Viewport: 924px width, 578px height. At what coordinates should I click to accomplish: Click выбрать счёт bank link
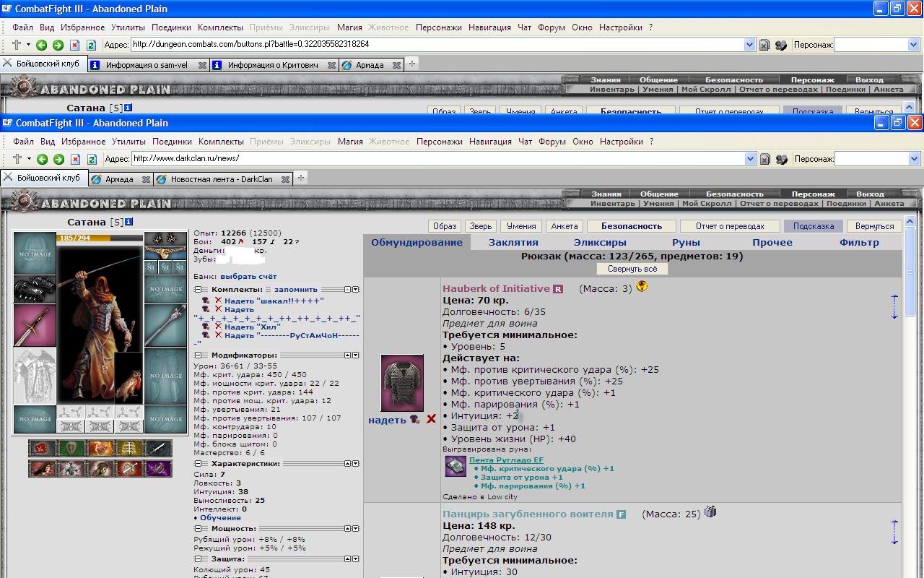[248, 276]
